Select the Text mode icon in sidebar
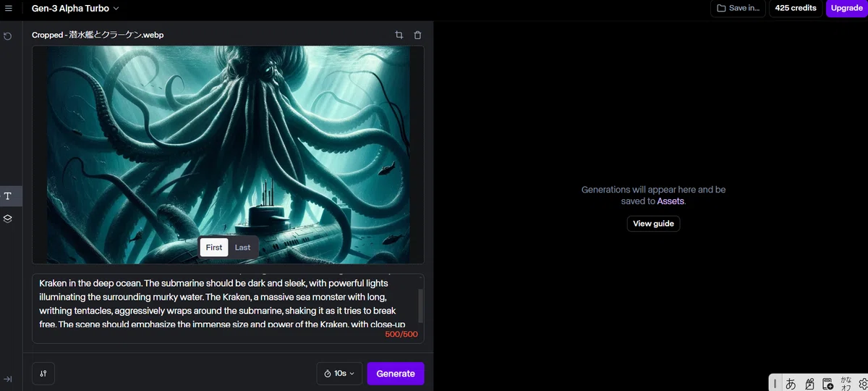868x391 pixels. 8,196
